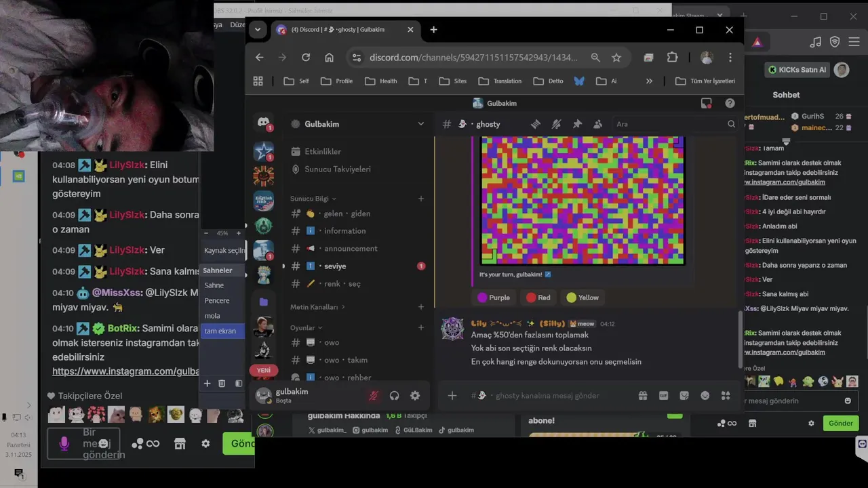Screen dimensions: 868x488
Task: Click the search magnifier in Discord search box
Action: pyautogui.click(x=731, y=124)
